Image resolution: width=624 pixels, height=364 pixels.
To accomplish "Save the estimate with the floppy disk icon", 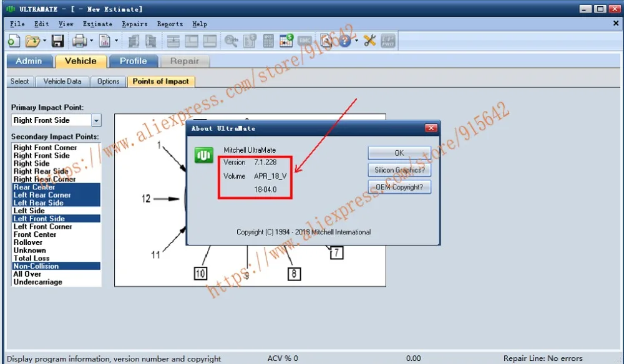I will click(x=57, y=41).
